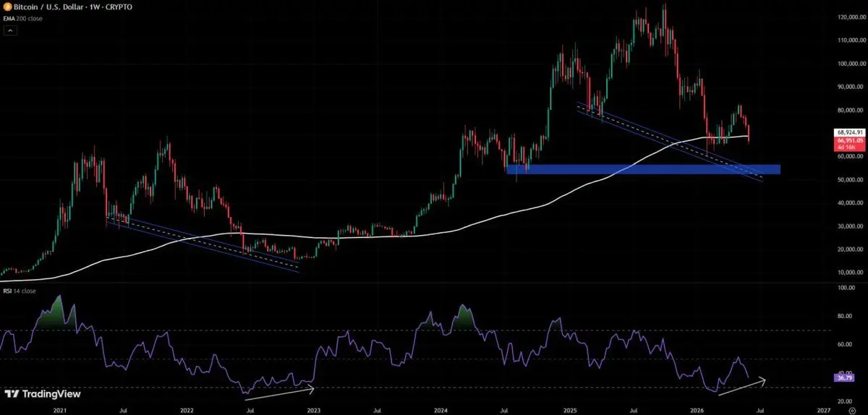Click the 80,000.00 price axis label
This screenshot has width=868, height=415.
tap(851, 110)
